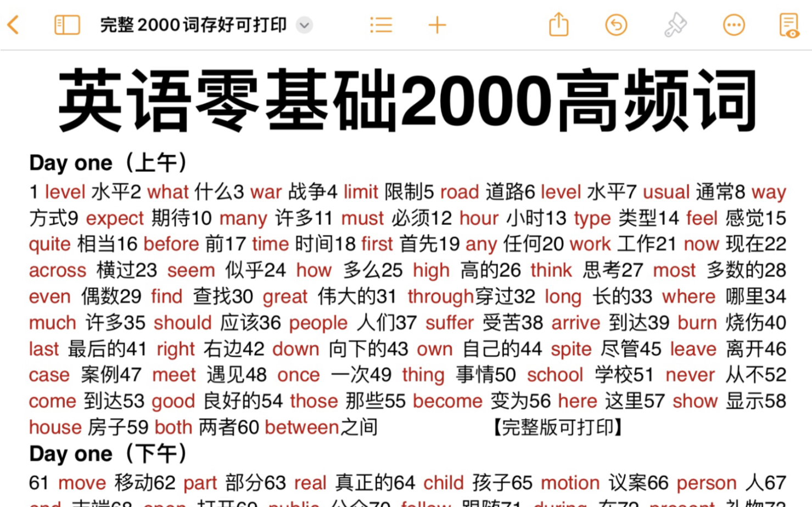Open the paintbrush format icon
Viewport: 812px width, 507px height.
tap(675, 25)
